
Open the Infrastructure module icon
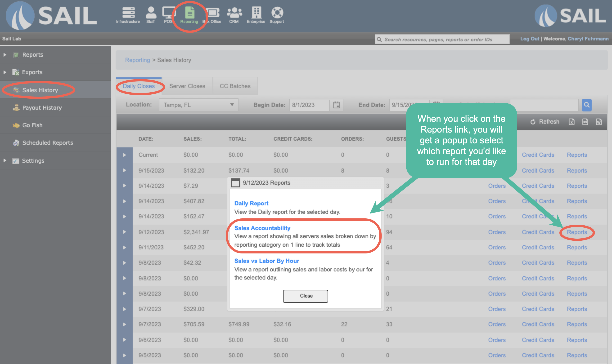(x=128, y=13)
